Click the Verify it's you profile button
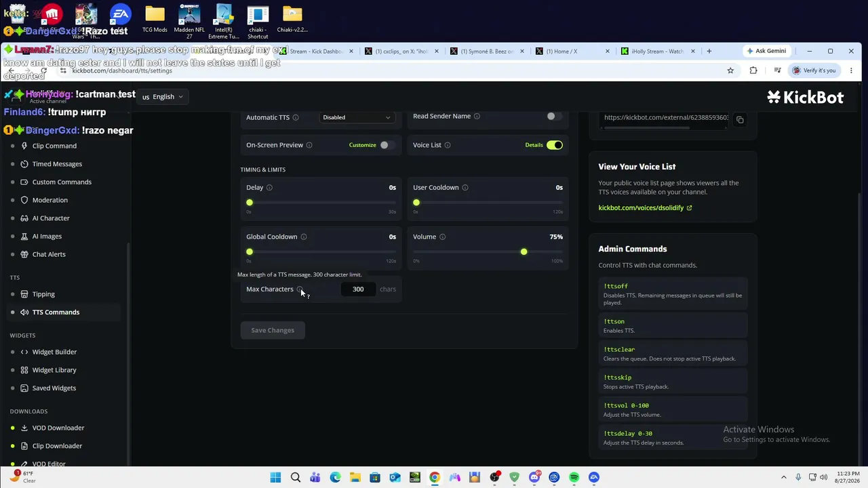Image resolution: width=868 pixels, height=488 pixels. (x=814, y=70)
